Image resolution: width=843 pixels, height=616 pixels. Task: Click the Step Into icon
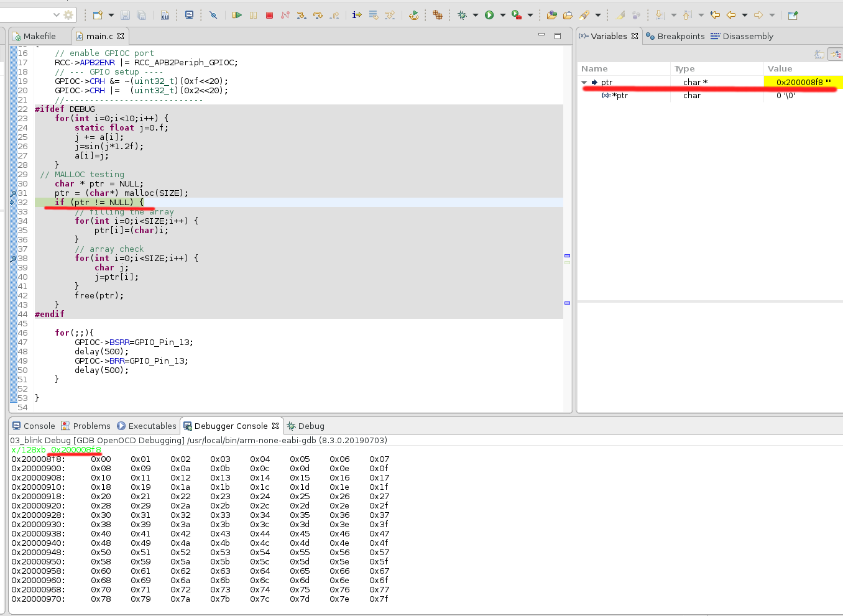coord(302,15)
